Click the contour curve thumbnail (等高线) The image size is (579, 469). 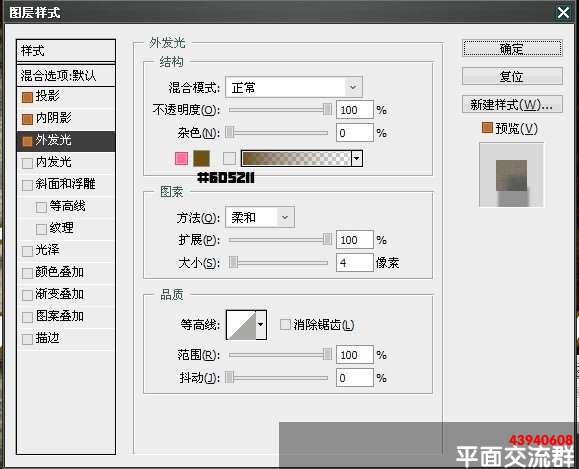241,325
